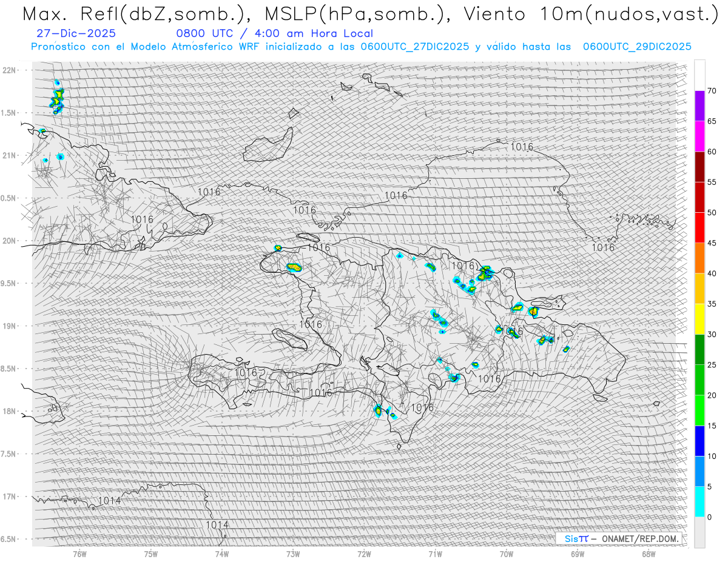728x562 pixels.
Task: Click the "68W" longitude label
Action: (649, 554)
